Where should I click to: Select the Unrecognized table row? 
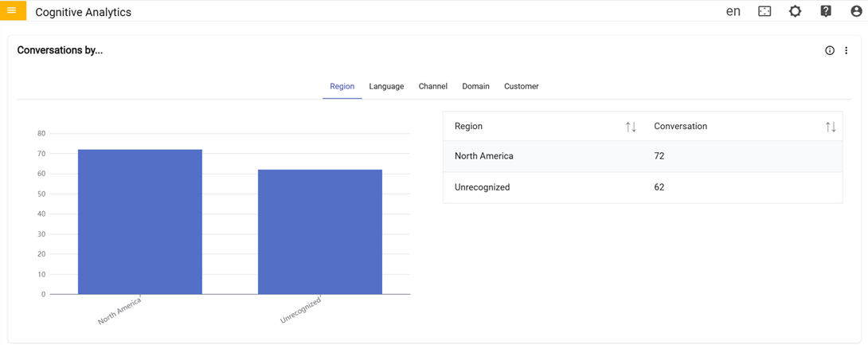point(642,187)
